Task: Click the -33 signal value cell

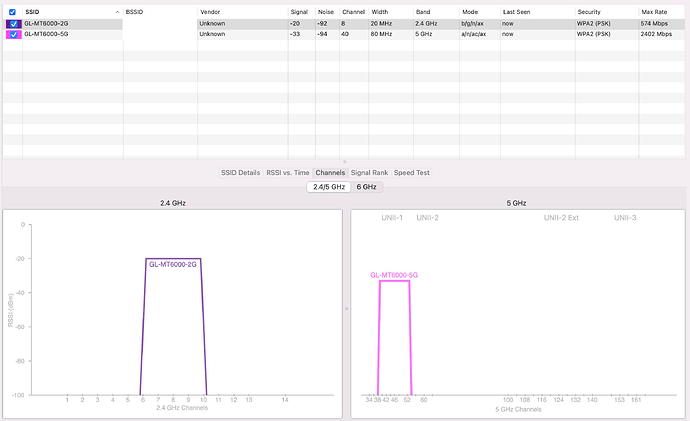Action: click(x=295, y=34)
